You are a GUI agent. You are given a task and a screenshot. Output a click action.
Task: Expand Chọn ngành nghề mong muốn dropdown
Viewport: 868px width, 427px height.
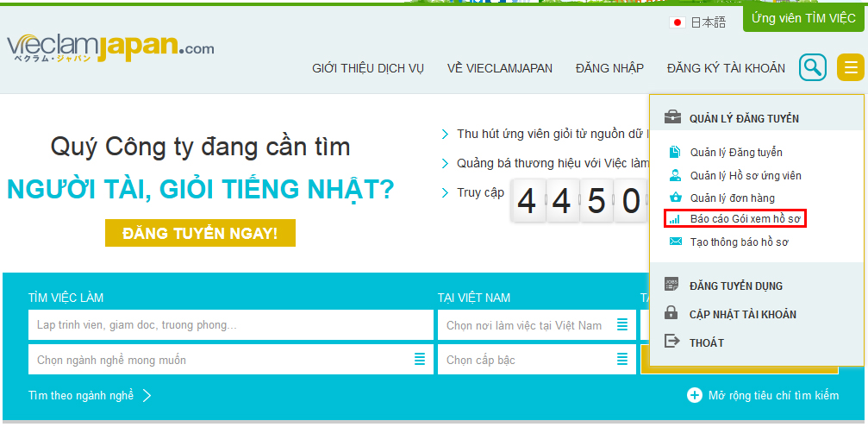click(231, 360)
